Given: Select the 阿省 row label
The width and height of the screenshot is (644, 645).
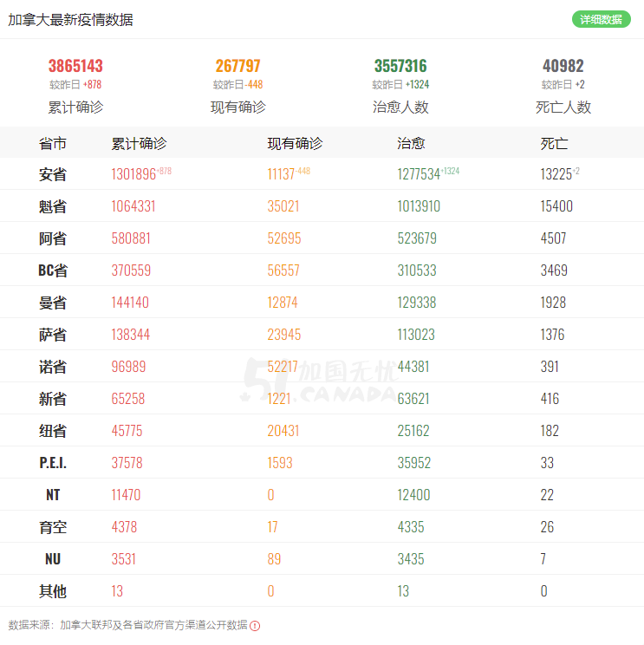Looking at the screenshot, I should [53, 238].
